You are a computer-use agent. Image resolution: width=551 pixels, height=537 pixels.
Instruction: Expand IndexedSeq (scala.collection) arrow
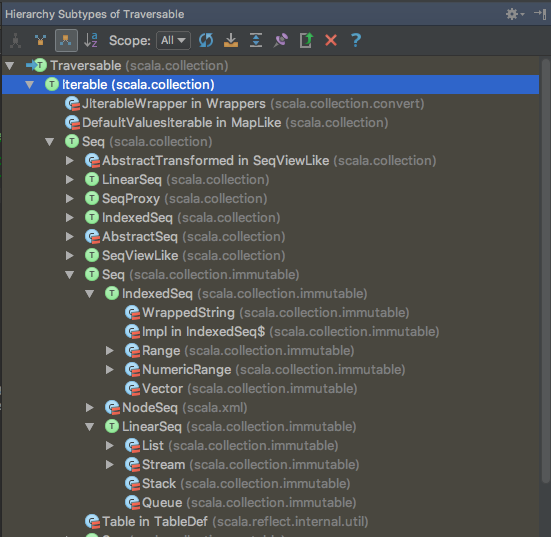click(70, 218)
